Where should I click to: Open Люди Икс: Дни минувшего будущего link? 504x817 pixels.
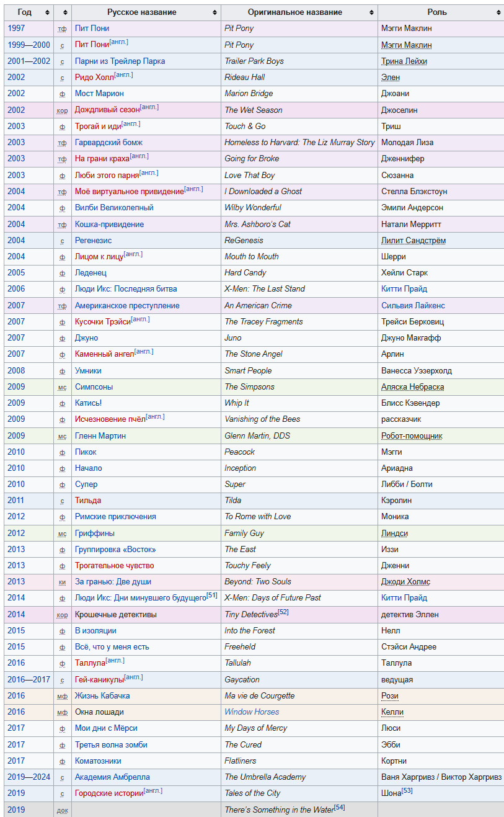pos(140,598)
